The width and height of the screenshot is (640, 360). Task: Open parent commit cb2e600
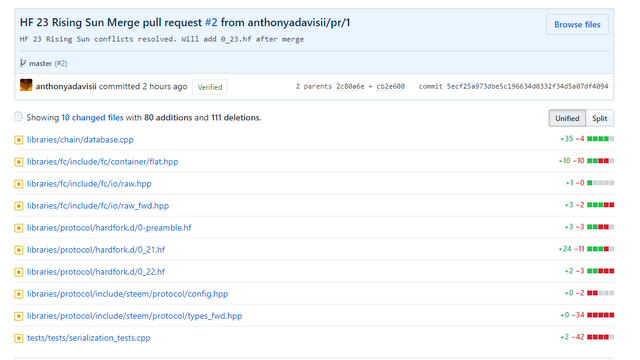pos(390,86)
